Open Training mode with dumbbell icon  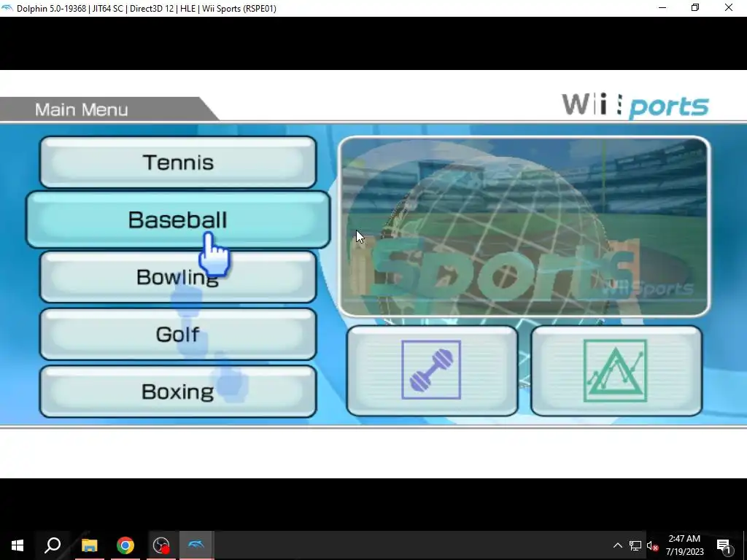(432, 370)
